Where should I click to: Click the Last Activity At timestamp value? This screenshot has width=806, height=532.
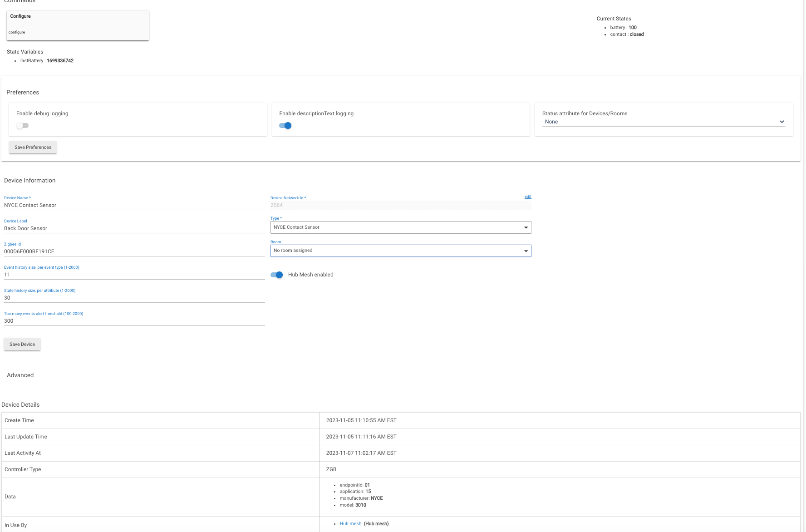(x=361, y=453)
